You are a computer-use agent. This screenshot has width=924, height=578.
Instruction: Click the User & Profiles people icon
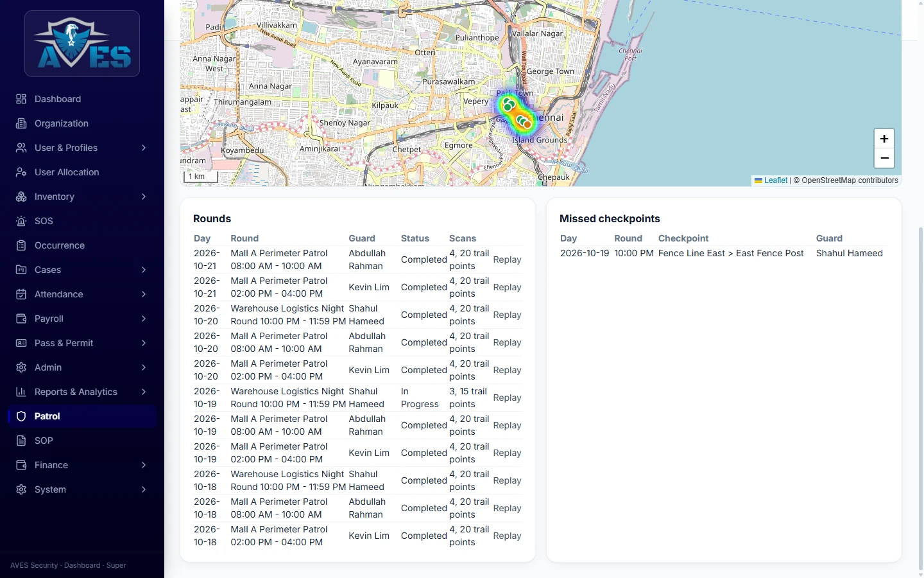21,148
